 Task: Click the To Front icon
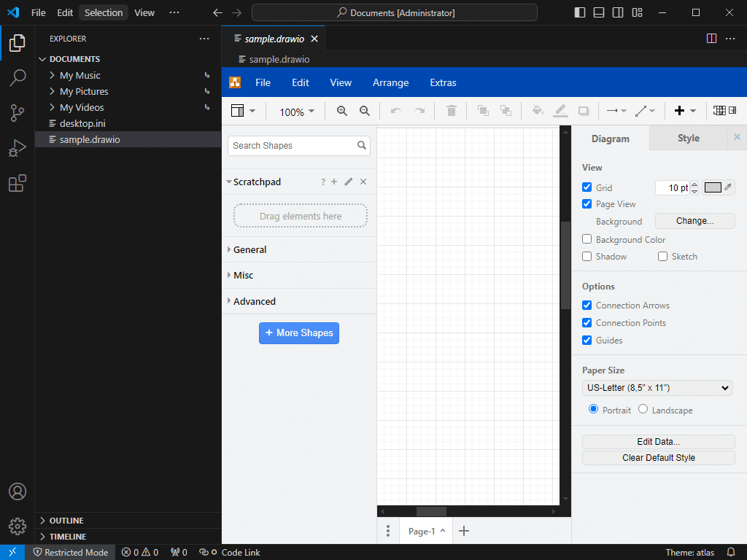tap(483, 111)
